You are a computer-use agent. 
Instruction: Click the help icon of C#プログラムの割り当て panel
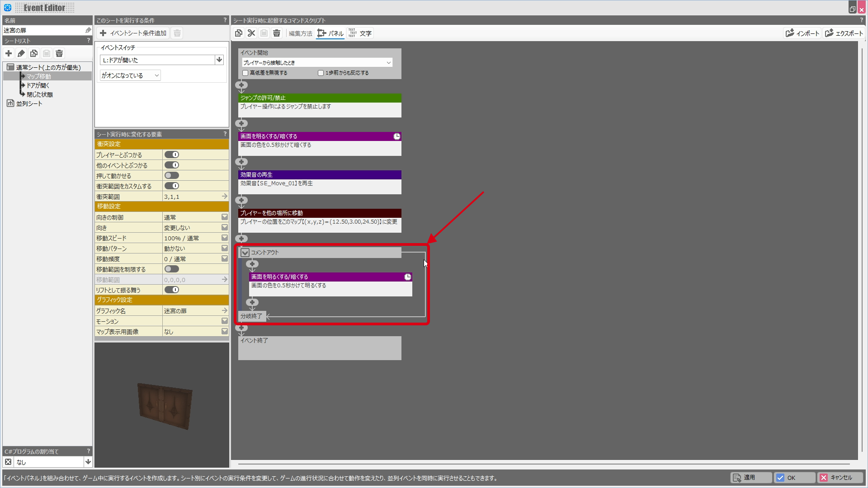click(x=89, y=451)
